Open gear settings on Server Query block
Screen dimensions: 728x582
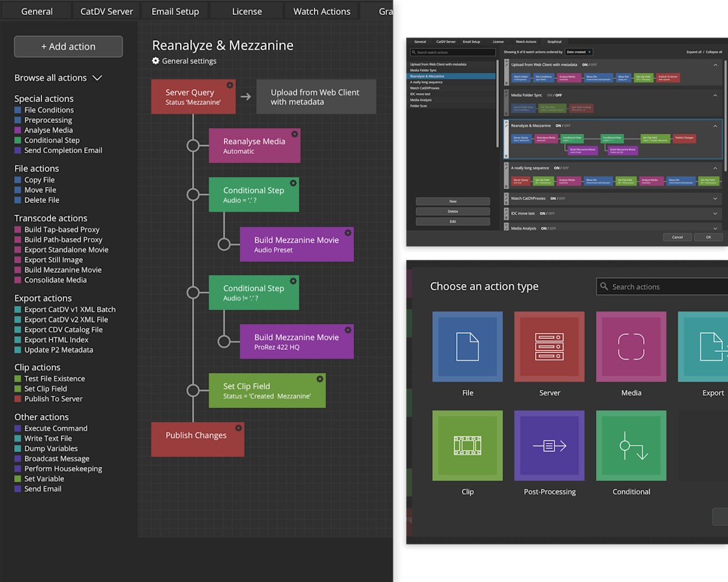pos(230,85)
